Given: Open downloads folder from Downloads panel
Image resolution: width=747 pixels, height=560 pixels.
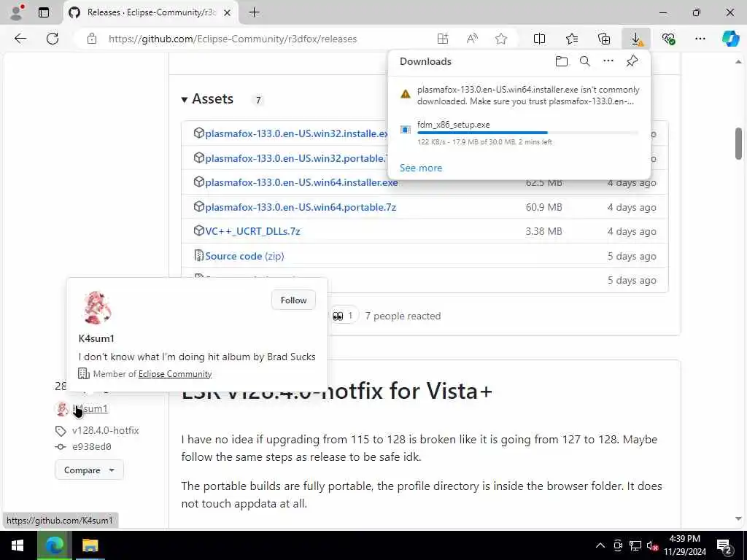Looking at the screenshot, I should click(562, 61).
